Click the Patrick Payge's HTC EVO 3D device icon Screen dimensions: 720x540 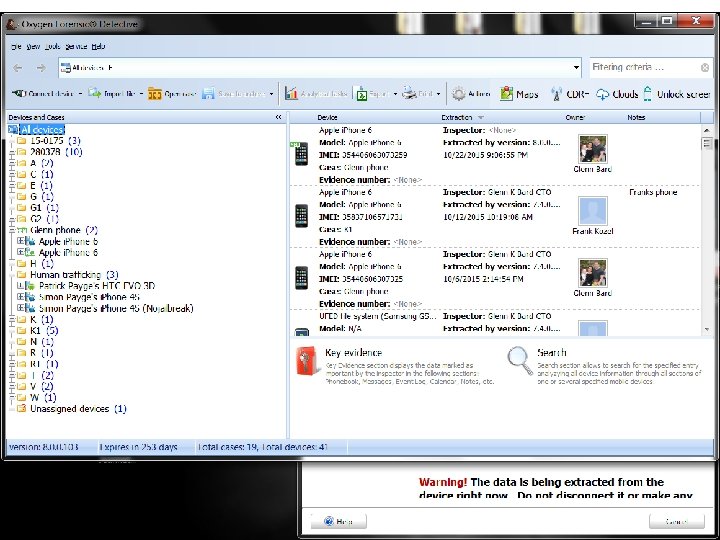point(30,286)
